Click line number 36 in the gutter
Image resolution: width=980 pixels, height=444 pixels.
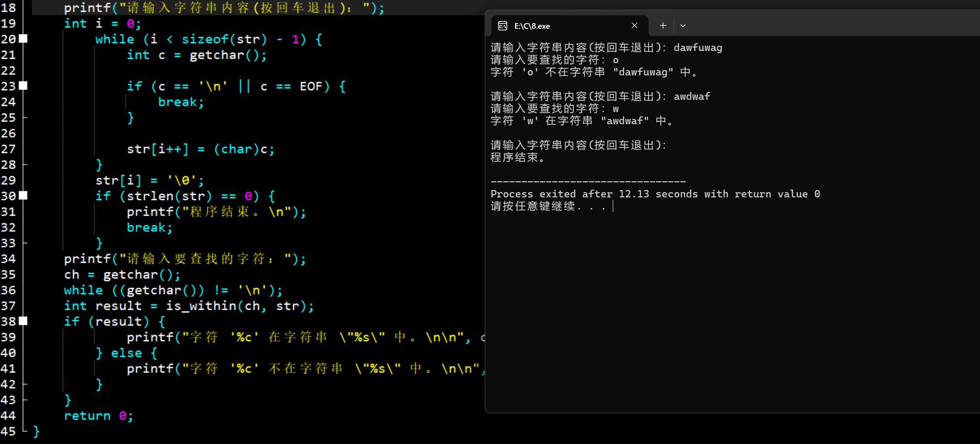point(8,290)
